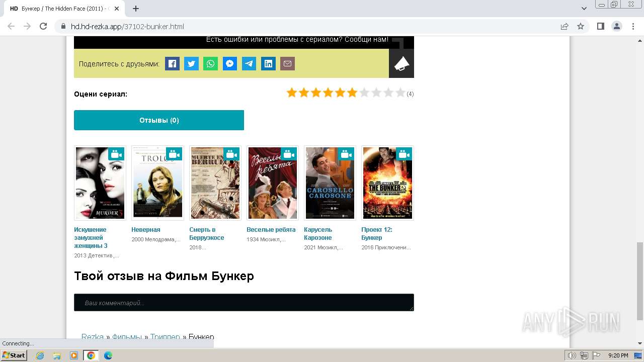Viewport: 644px width, 362px height.
Task: Open the Неверная film link
Action: (x=146, y=230)
